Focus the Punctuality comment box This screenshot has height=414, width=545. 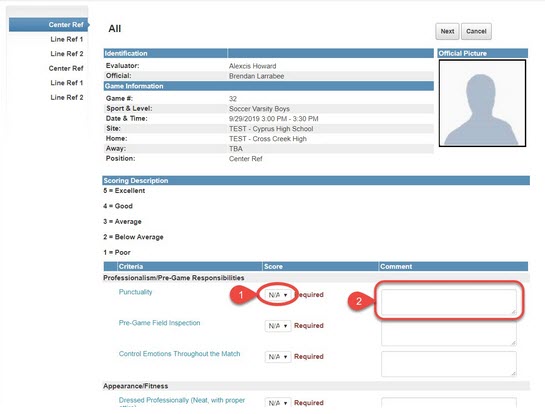[x=449, y=302]
